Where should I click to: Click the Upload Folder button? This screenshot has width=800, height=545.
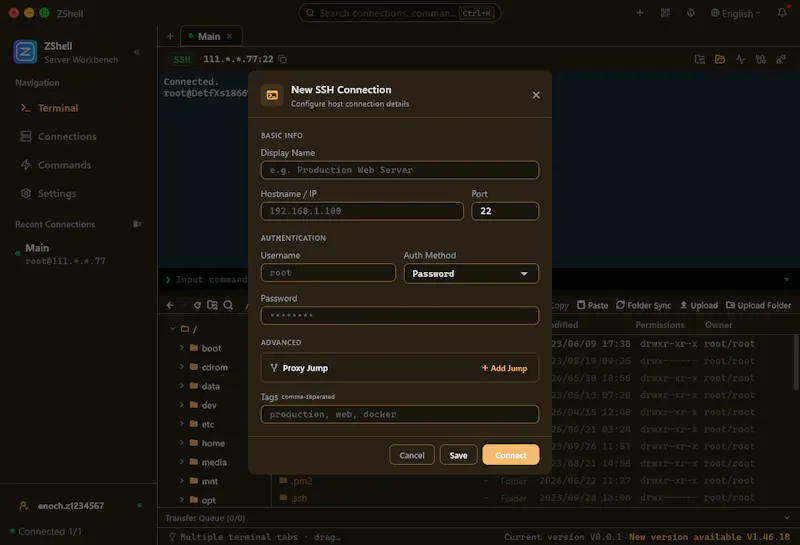[758, 305]
